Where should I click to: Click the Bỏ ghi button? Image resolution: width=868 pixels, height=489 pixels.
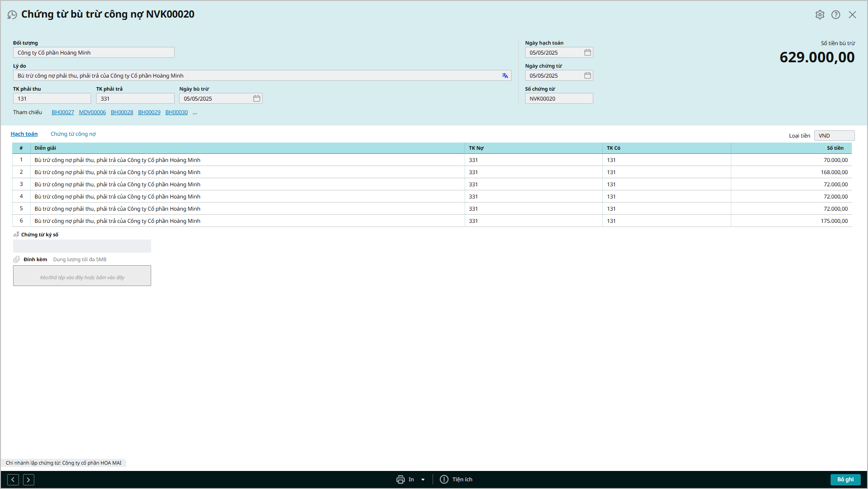pos(845,480)
